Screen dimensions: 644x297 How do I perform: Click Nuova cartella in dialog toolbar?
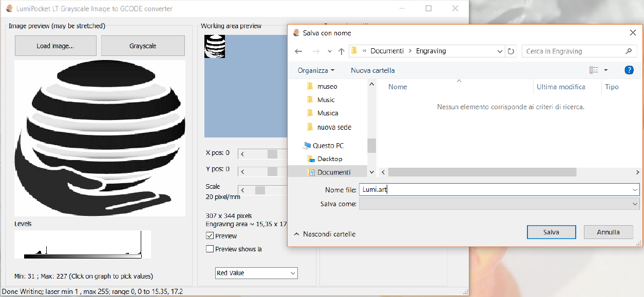(373, 70)
